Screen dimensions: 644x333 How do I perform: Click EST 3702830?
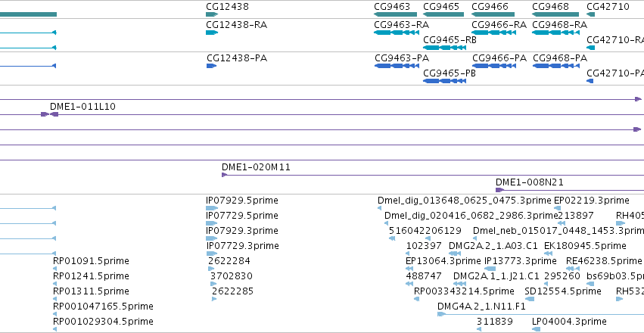(x=213, y=284)
